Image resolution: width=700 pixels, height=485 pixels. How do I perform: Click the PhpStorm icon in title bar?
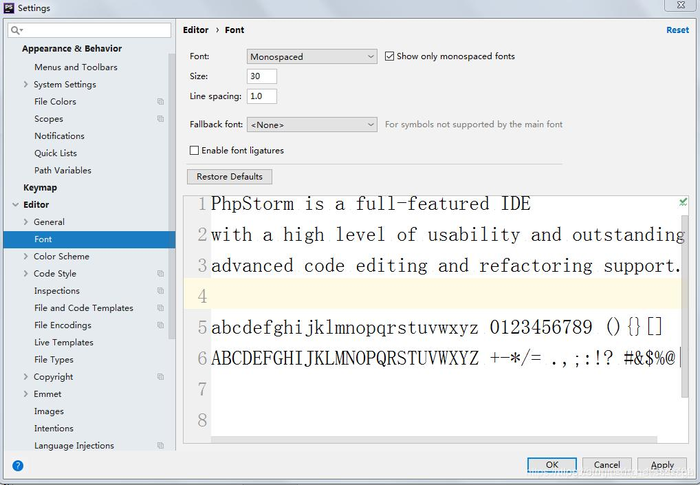[8, 8]
